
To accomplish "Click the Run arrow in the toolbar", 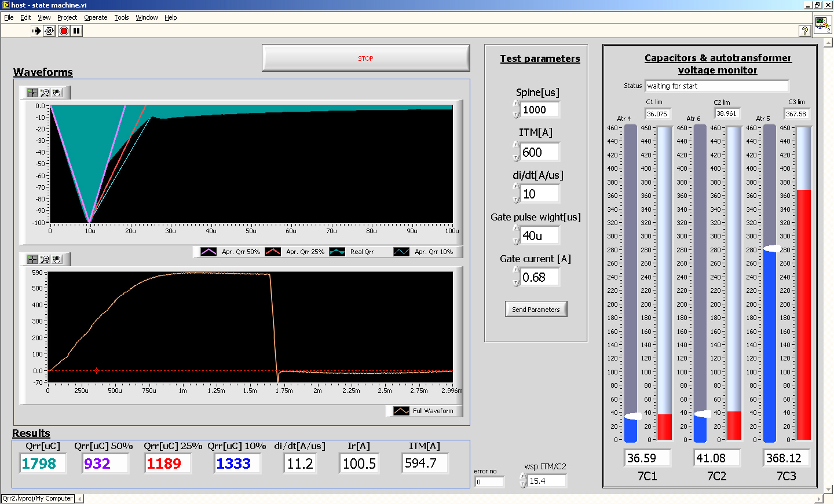I will click(x=36, y=31).
